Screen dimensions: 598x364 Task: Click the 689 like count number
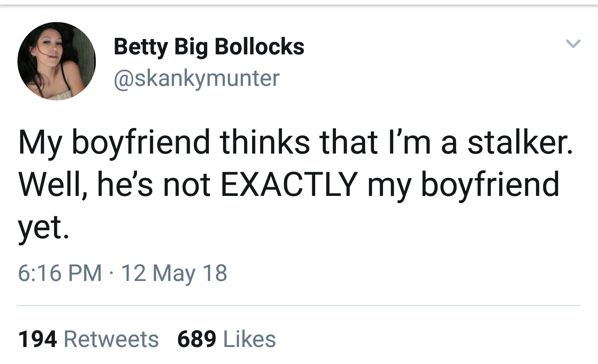(196, 339)
